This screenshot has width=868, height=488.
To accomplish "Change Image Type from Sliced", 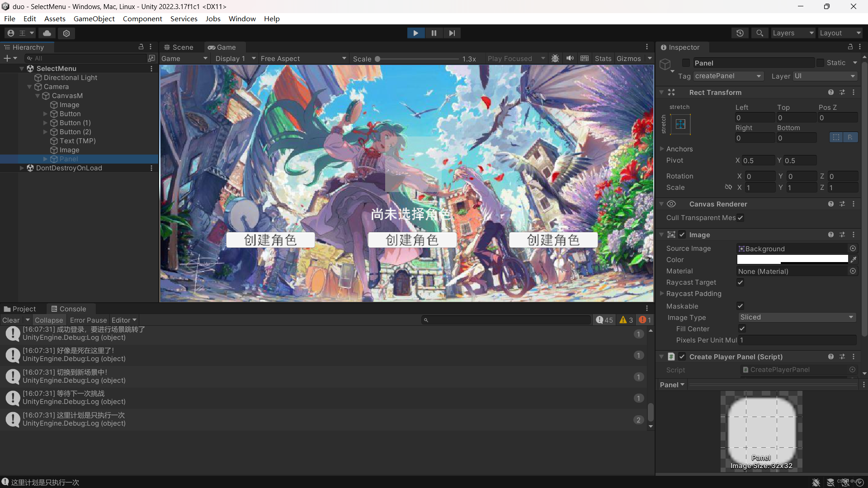I will (x=797, y=317).
